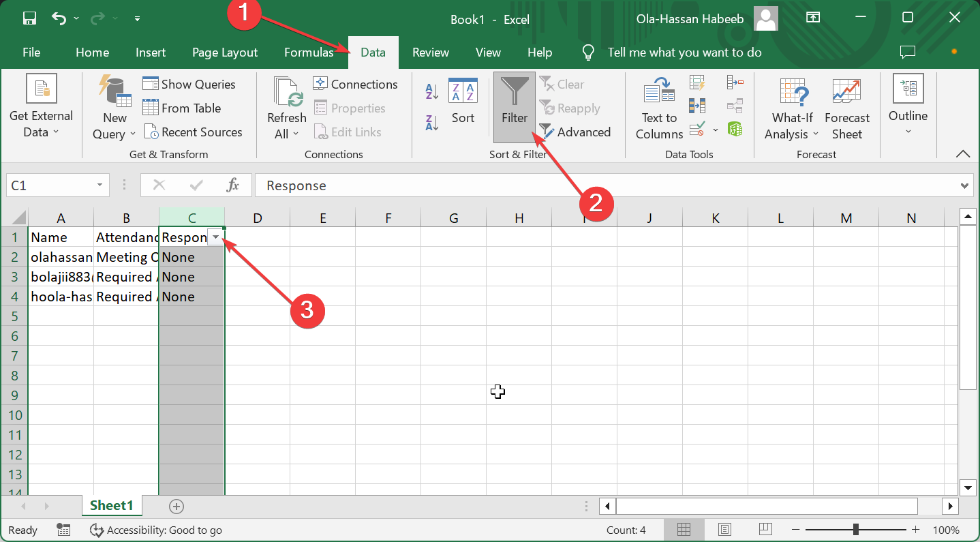Image resolution: width=980 pixels, height=542 pixels.
Task: Open the Data Validation dropdown arrow
Action: coord(716,130)
